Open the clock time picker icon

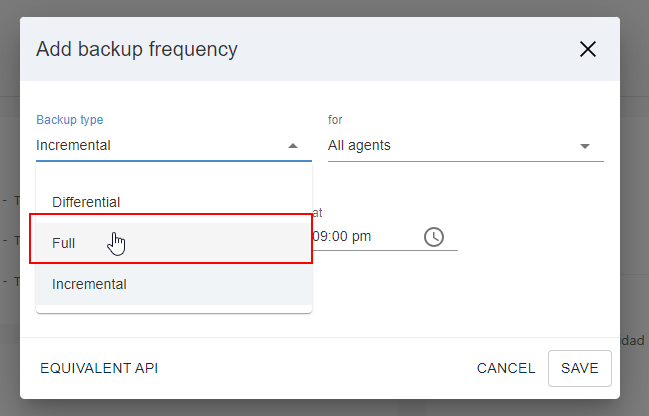click(433, 237)
